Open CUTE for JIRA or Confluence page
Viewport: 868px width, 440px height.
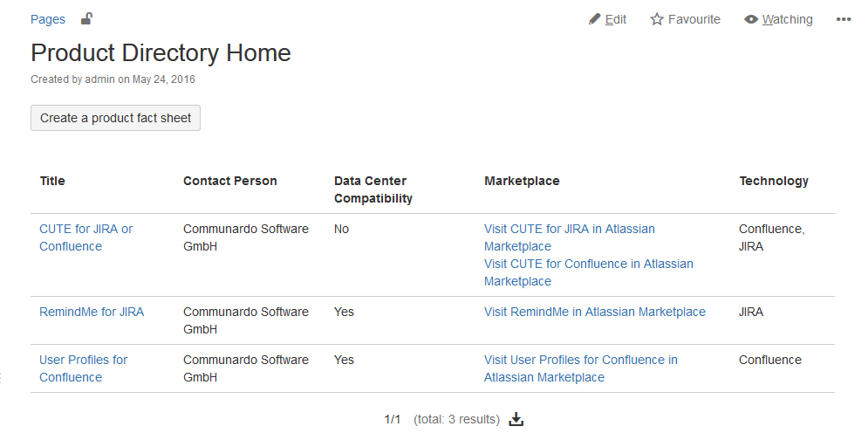85,237
